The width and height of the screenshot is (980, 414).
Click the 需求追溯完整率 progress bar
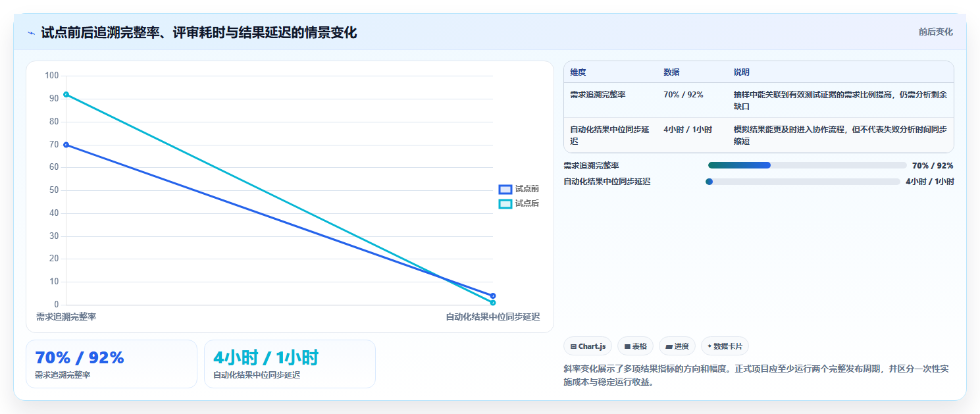click(807, 165)
